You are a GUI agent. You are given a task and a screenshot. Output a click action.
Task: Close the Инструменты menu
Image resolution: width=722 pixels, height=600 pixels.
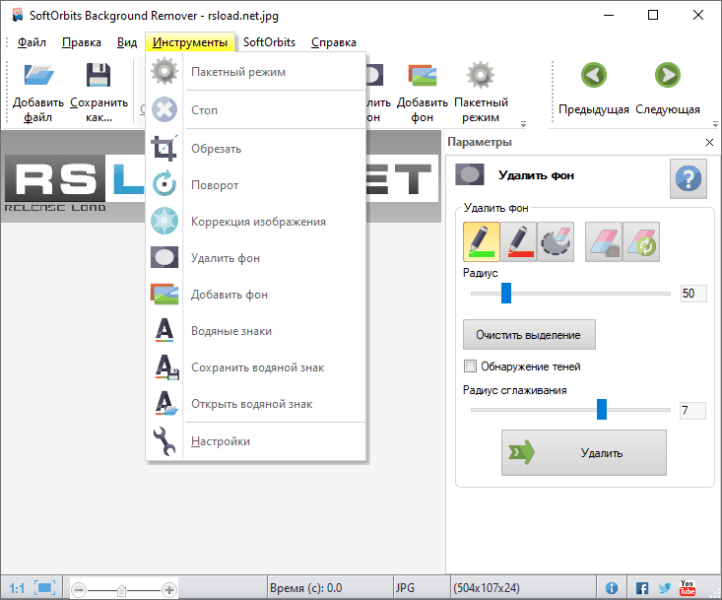click(x=190, y=42)
